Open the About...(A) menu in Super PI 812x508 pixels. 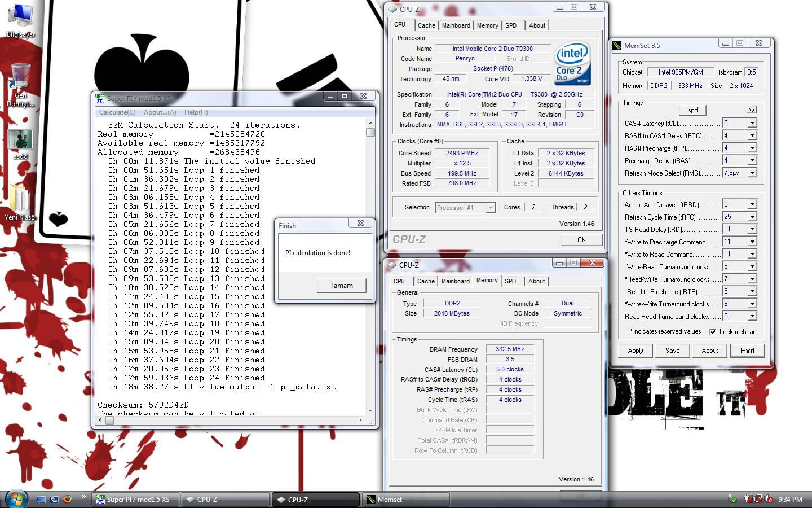tap(160, 112)
